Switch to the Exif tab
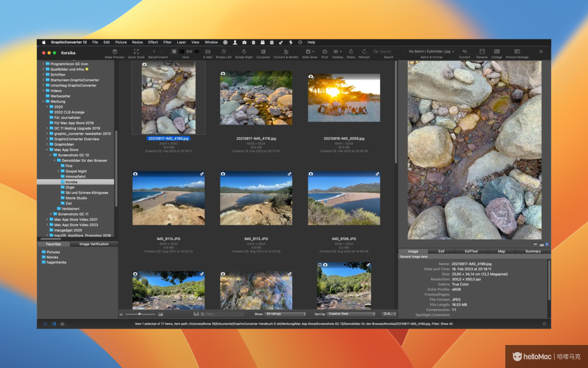Image resolution: width=588 pixels, height=368 pixels. [x=441, y=252]
